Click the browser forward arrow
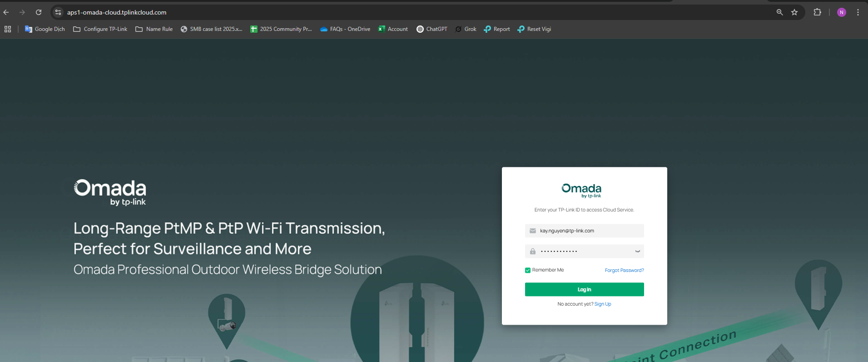 point(22,12)
